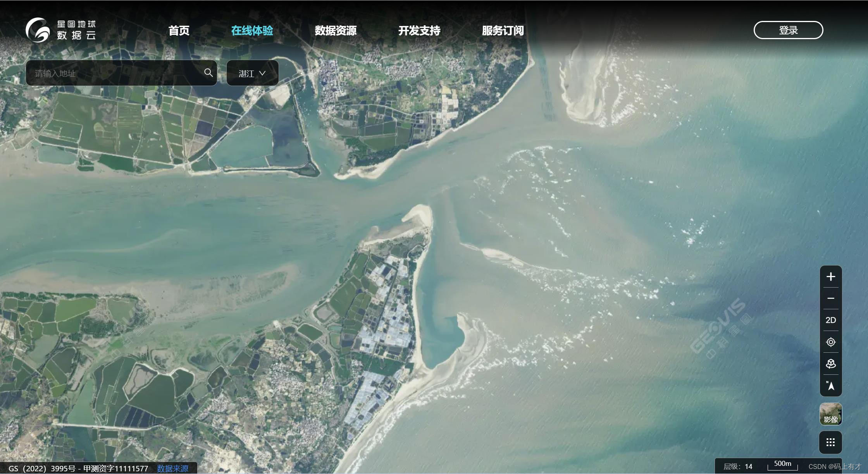
Task: Click the 登录 login button
Action: [788, 30]
